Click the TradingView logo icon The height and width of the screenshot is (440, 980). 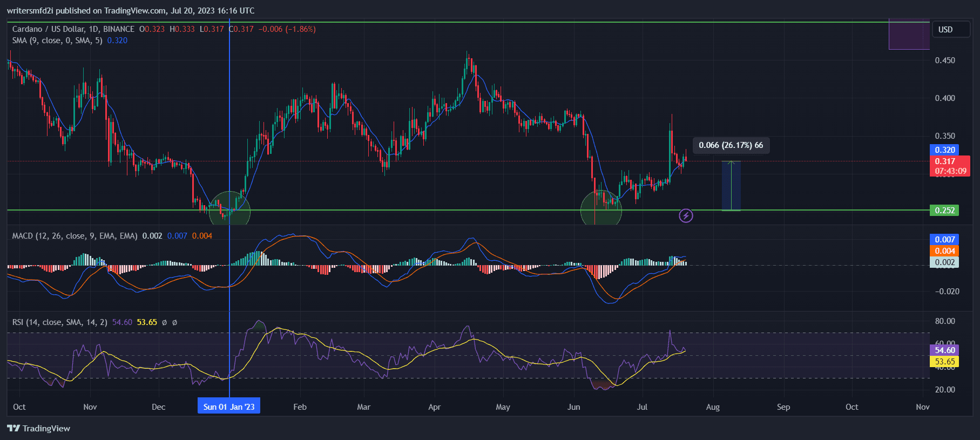tap(13, 428)
